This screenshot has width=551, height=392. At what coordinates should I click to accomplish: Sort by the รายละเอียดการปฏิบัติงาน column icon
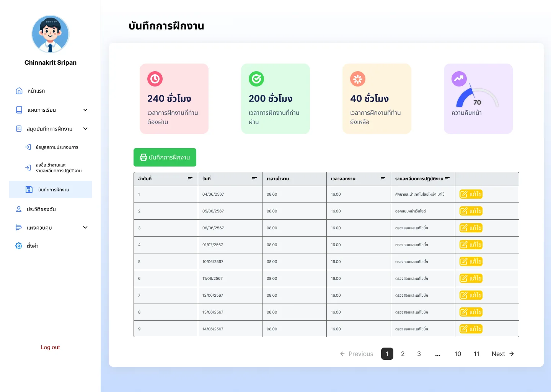click(x=447, y=179)
